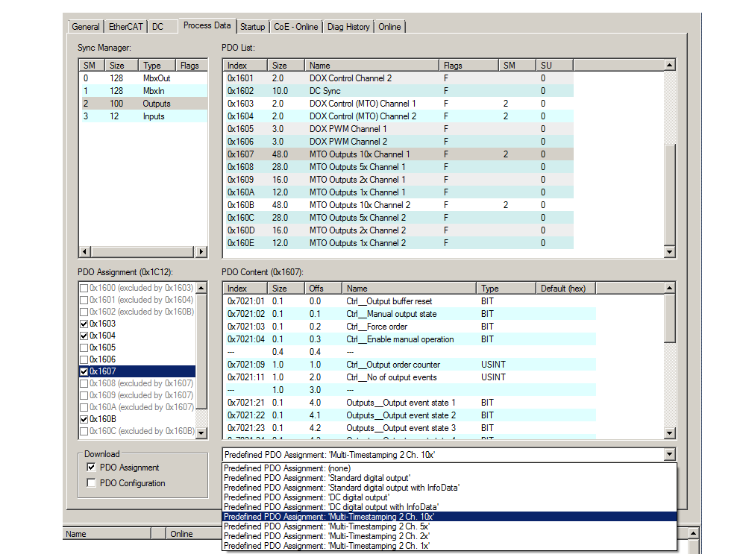Click PDO Content Type column header
This screenshot has width=746, height=560.
coord(507,289)
